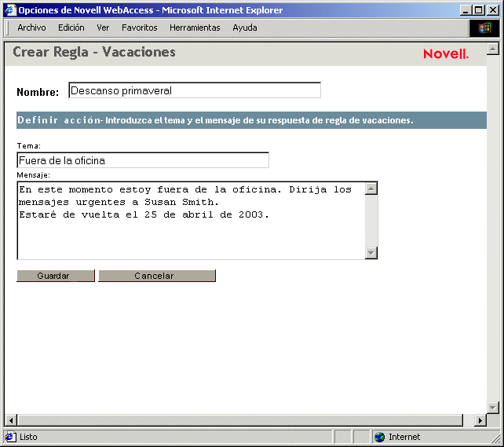Click the 'Nombre:' label

click(38, 92)
